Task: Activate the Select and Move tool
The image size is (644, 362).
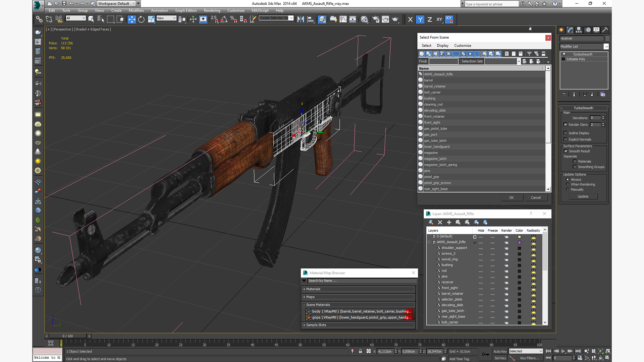Action: 131,19
